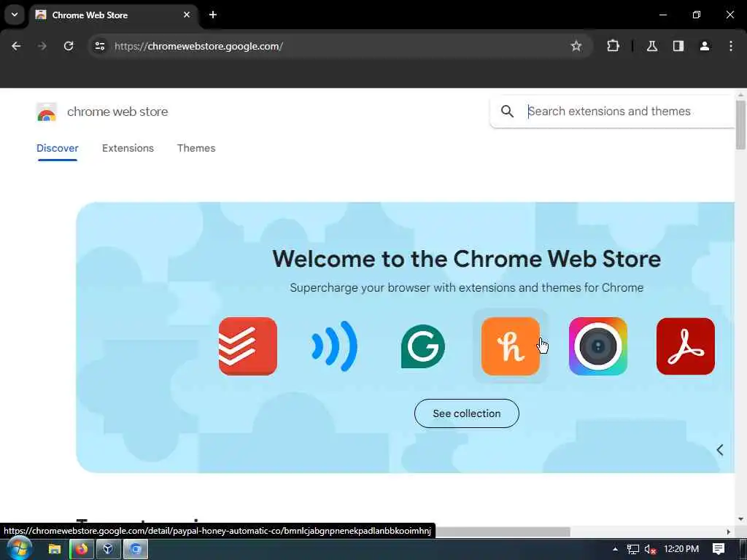Switch to the Extensions tab
This screenshot has width=747, height=560.
pos(128,148)
